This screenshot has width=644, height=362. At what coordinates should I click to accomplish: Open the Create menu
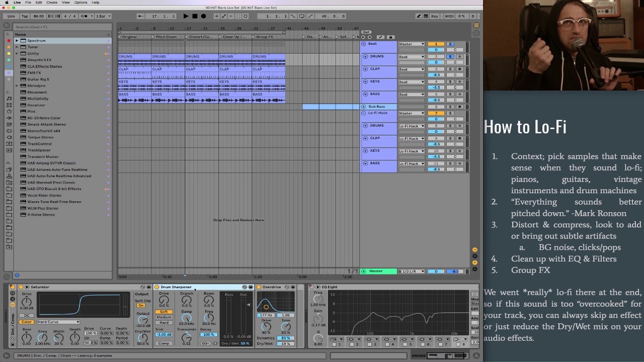[52, 3]
